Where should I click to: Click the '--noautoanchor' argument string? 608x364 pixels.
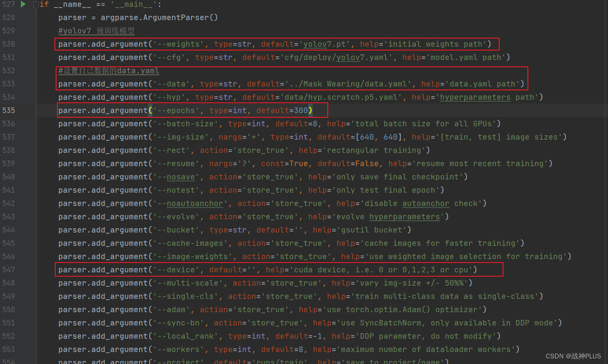(190, 203)
